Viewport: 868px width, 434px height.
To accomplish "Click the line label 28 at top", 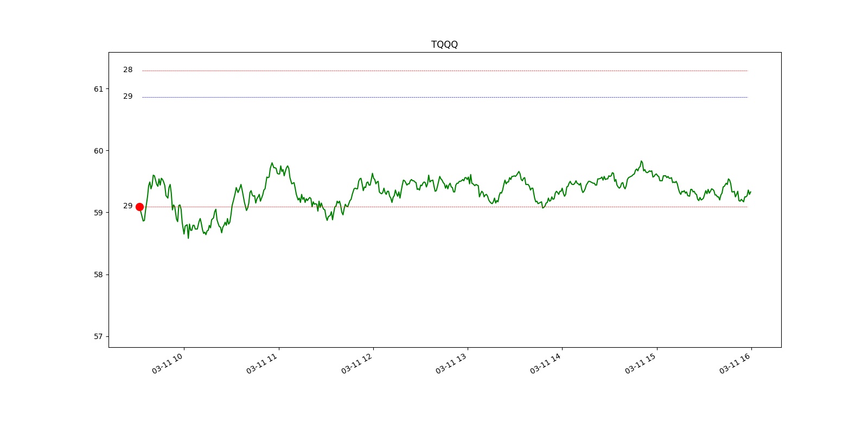I will tap(127, 69).
